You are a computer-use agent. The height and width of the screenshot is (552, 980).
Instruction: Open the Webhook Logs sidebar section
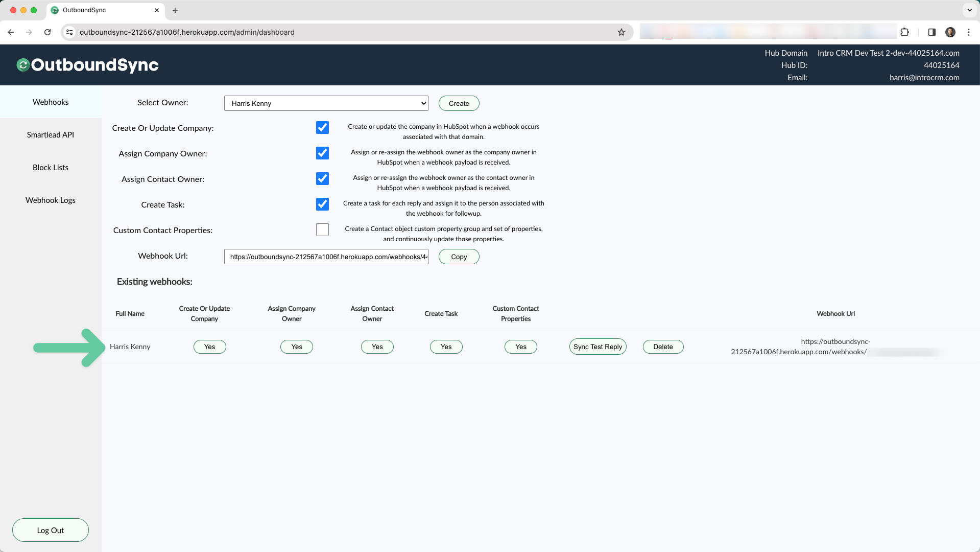click(x=51, y=200)
